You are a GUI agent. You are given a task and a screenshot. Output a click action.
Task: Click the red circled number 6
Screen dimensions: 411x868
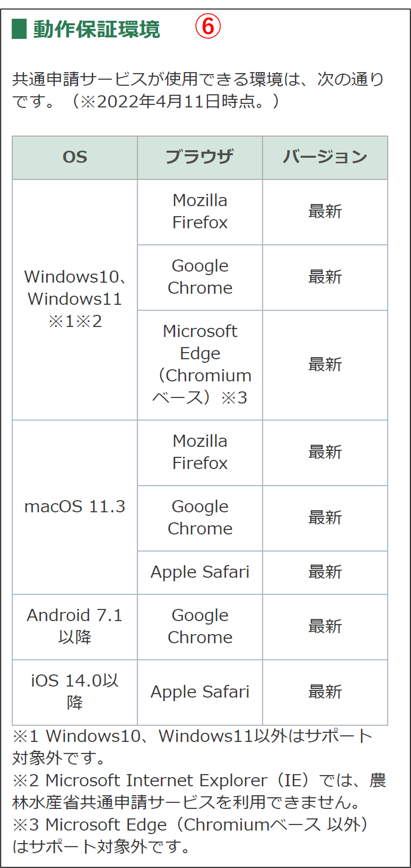pyautogui.click(x=208, y=27)
